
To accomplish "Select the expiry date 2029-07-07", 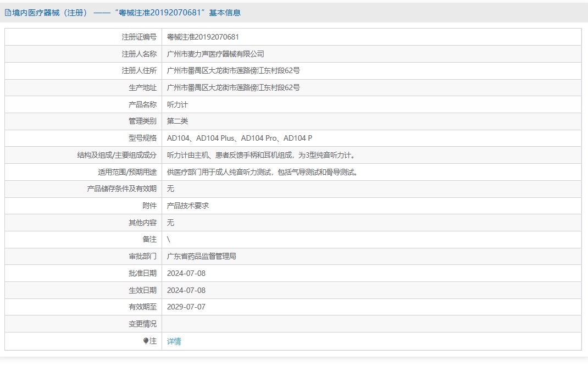I will tap(186, 307).
